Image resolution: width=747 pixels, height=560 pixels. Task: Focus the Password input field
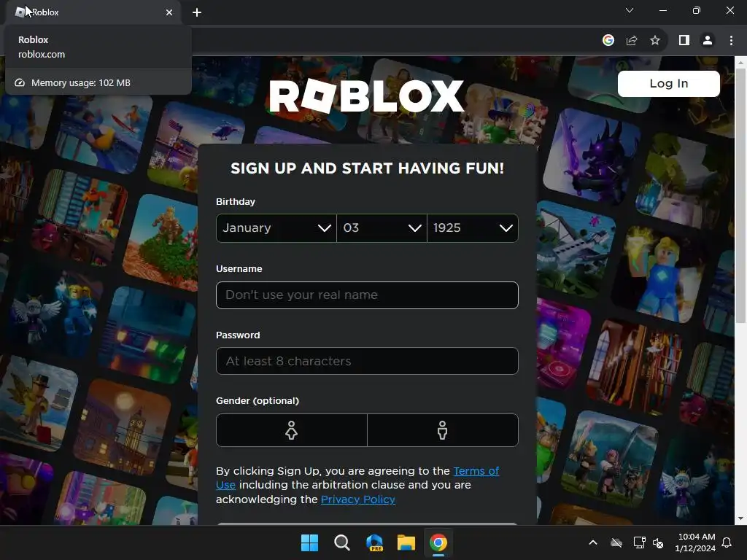point(367,361)
